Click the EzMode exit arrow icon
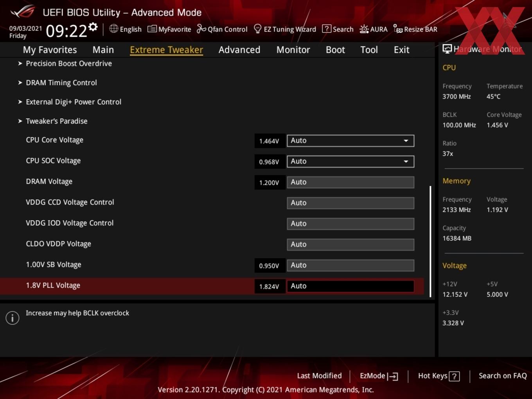 click(393, 376)
